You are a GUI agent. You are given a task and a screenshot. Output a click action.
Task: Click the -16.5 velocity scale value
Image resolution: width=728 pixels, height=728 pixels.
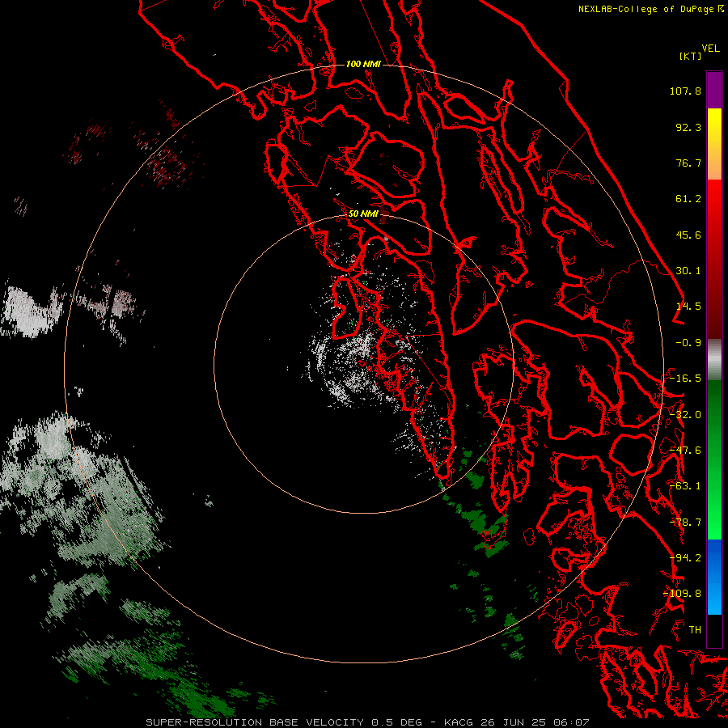click(x=685, y=379)
